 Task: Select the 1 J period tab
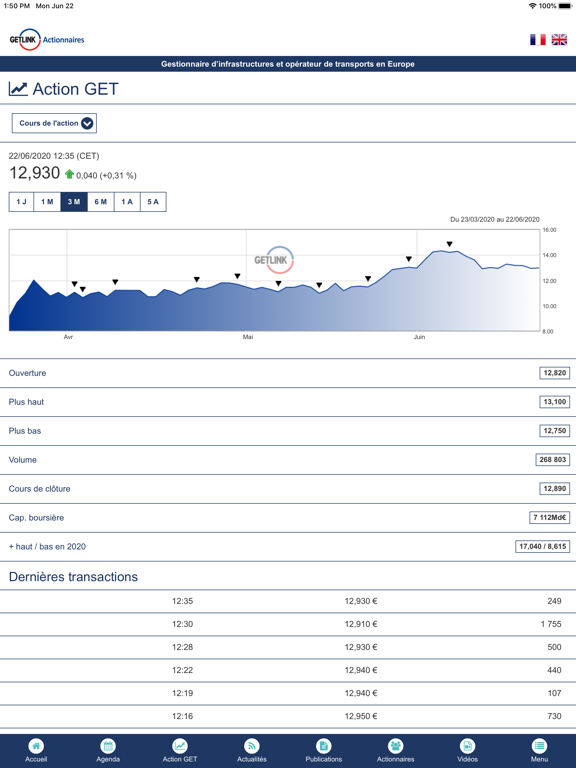(21, 202)
